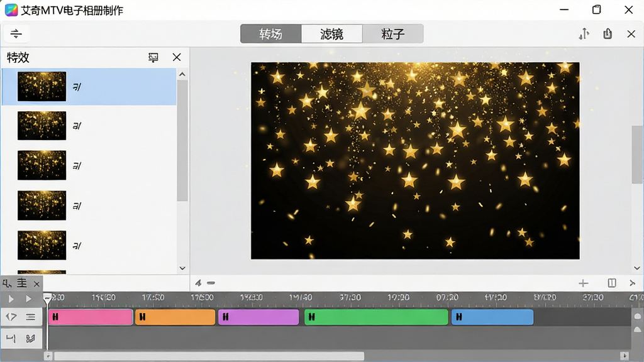
Task: Click the marker icon on the green clip
Action: (x=312, y=317)
